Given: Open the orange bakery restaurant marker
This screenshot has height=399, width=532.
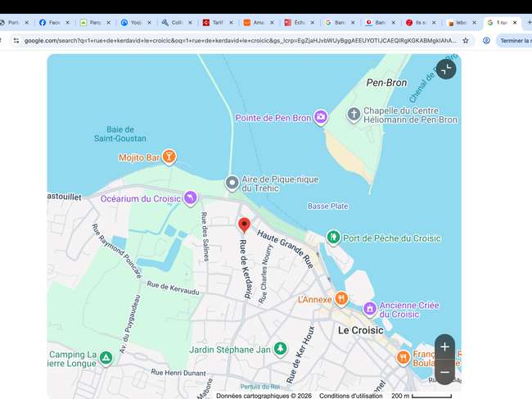Looking at the screenshot, I should click(x=403, y=357).
